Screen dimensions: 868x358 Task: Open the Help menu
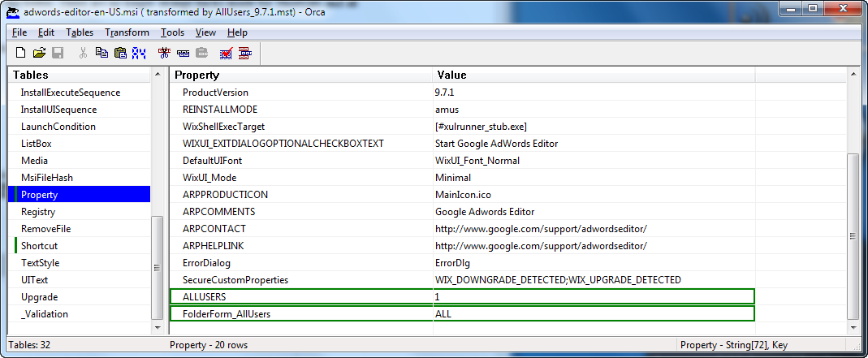pos(237,32)
